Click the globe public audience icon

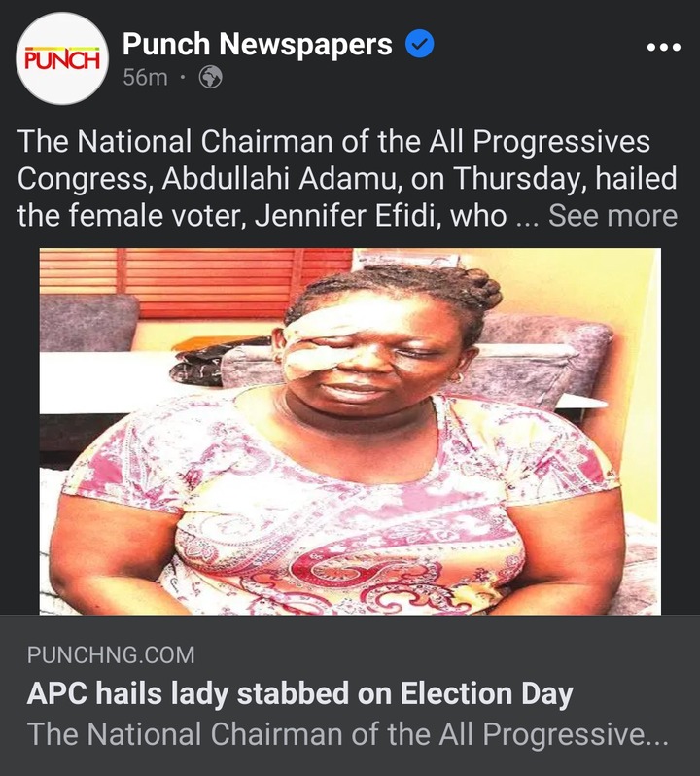[210, 77]
